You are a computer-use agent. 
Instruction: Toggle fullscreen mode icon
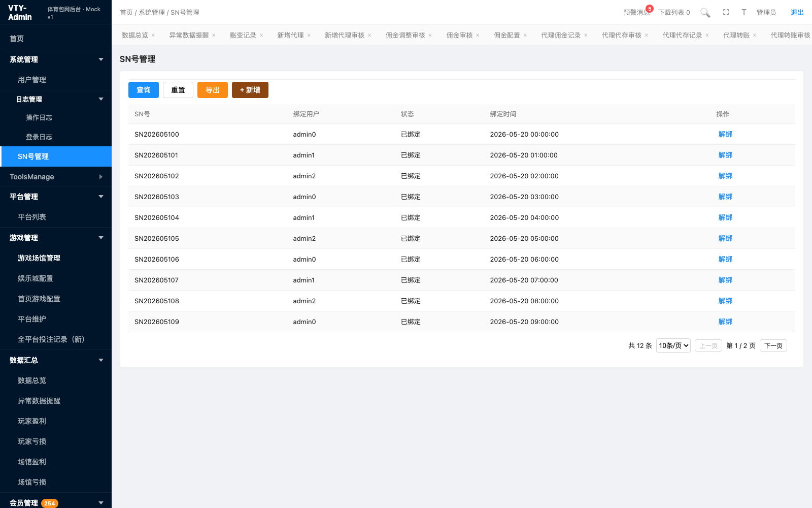pos(726,12)
